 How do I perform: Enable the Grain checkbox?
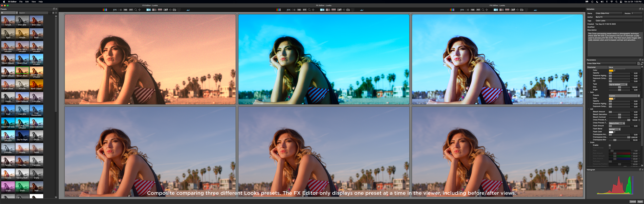[610, 145]
